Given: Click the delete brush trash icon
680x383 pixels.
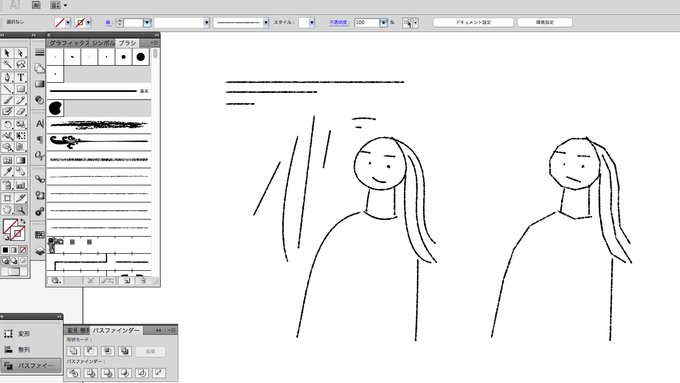Looking at the screenshot, I should click(143, 281).
